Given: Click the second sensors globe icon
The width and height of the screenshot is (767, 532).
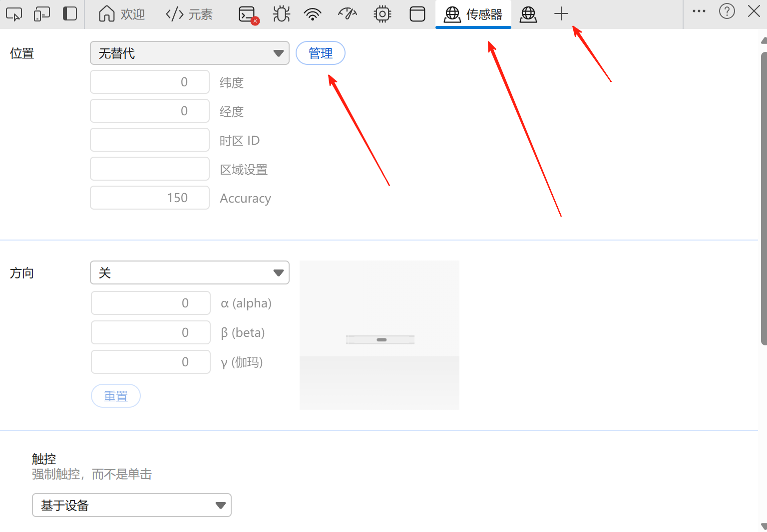Looking at the screenshot, I should [528, 14].
